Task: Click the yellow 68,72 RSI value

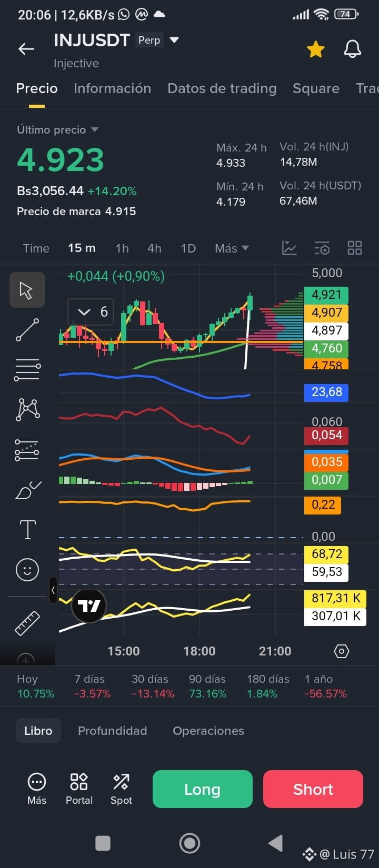Action: click(x=326, y=554)
